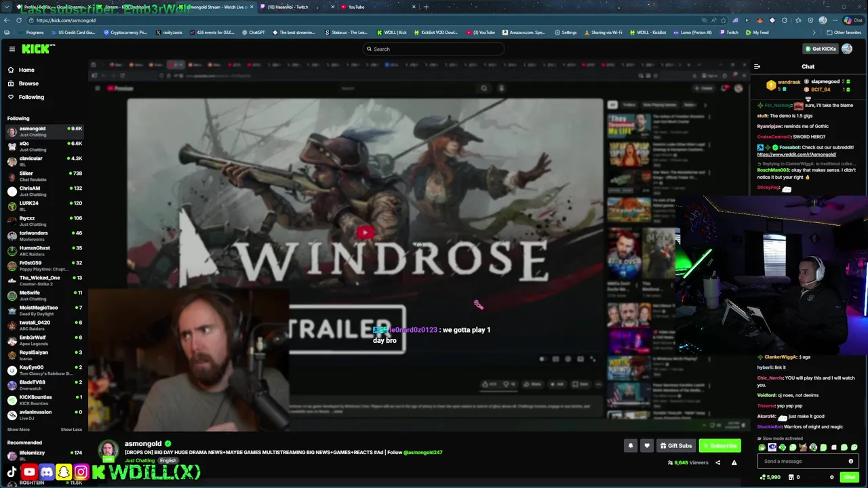Screen dimensions: 868x488
Task: Select the asmongold Stream browser tab
Action: [x=216, y=7]
